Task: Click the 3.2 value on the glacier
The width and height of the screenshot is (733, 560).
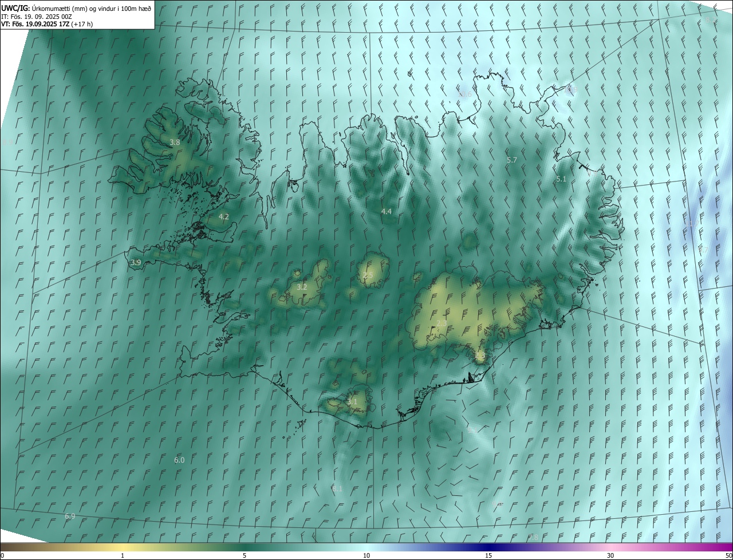Action: pyautogui.click(x=302, y=287)
